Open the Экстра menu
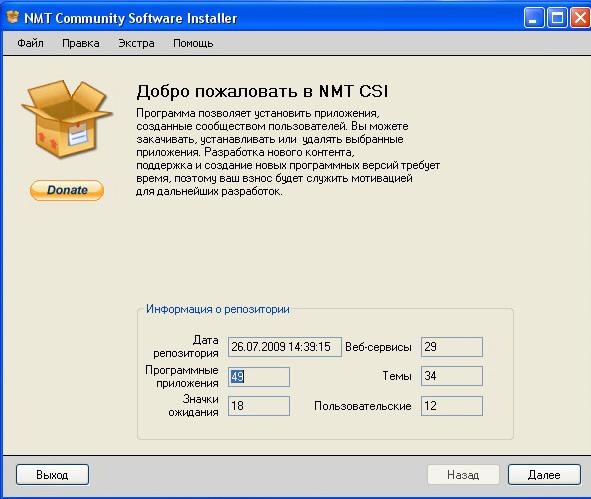The width and height of the screenshot is (591, 499). pyautogui.click(x=136, y=43)
